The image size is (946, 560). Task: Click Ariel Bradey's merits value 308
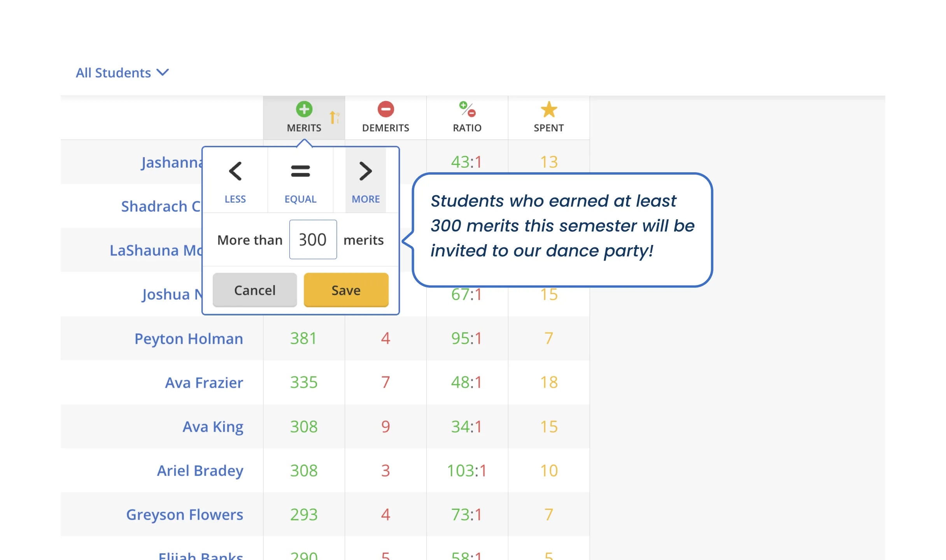click(304, 471)
